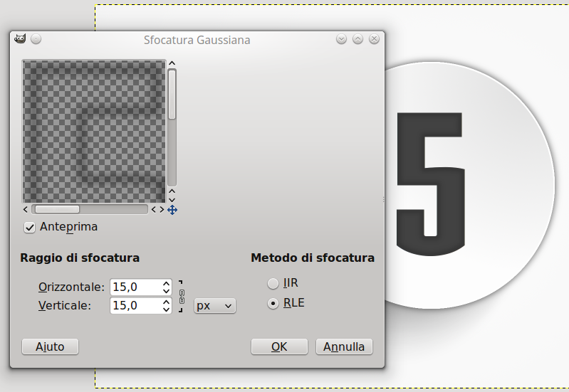
Task: Select the RLE blur method
Action: coord(273,303)
